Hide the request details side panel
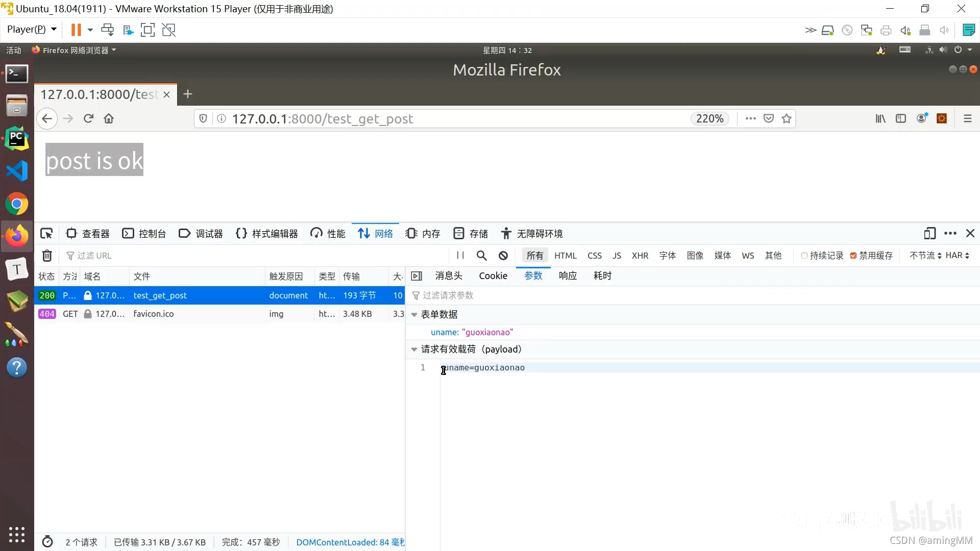The width and height of the screenshot is (980, 551). pos(416,276)
